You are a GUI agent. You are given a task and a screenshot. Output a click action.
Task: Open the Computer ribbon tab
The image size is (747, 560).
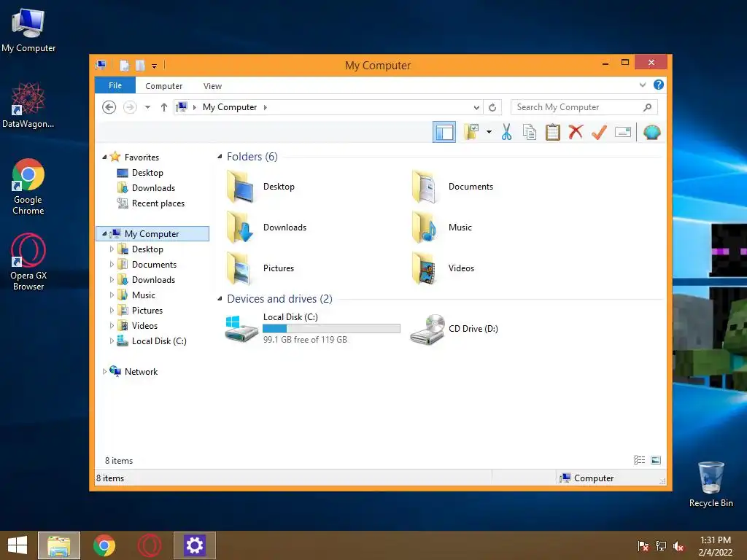pos(163,86)
